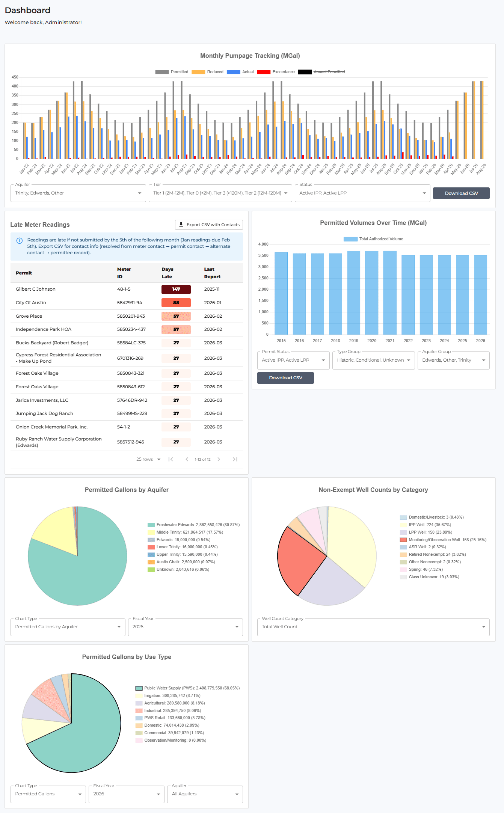This screenshot has height=813, width=504.
Task: Toggle Monitoring/Observation Well legend entry
Action: click(x=443, y=540)
